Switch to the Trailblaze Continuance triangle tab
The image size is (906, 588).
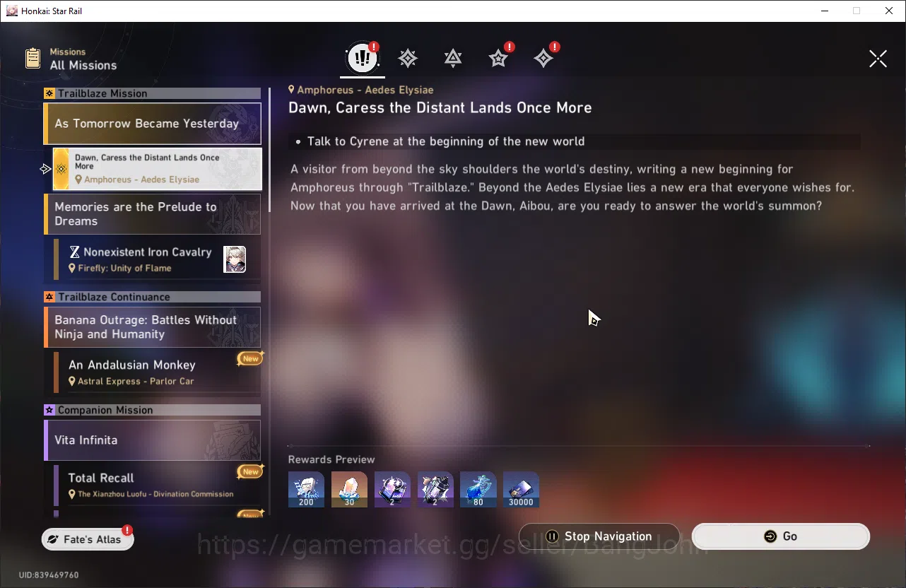click(453, 58)
